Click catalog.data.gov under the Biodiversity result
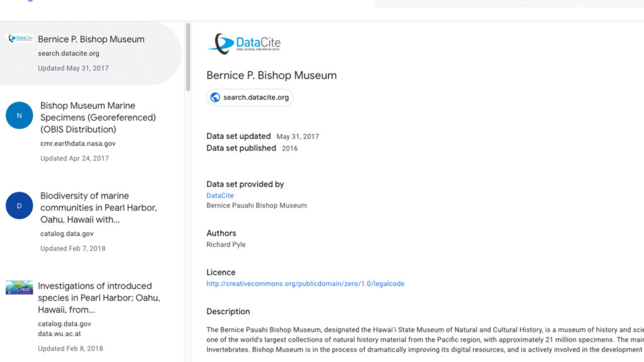The height and width of the screenshot is (362, 644). (67, 234)
